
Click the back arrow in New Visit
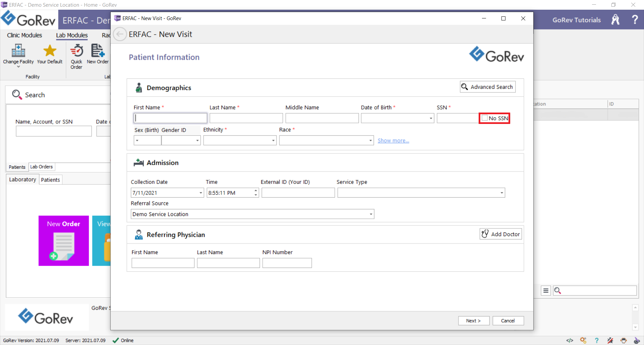tap(120, 34)
